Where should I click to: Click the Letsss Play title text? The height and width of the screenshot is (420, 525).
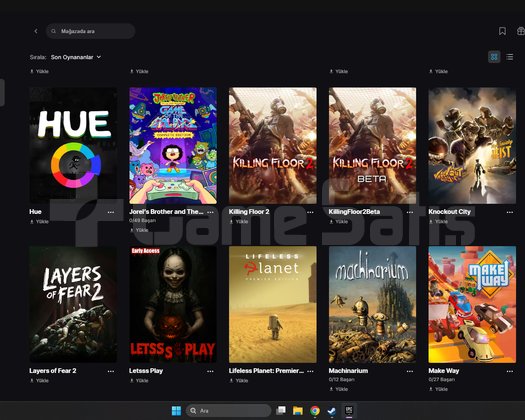point(146,371)
